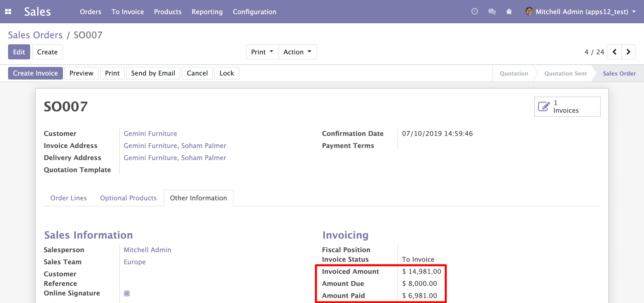The height and width of the screenshot is (303, 644).
Task: Open Mitchell Admin salesperson link
Action: [x=147, y=250]
